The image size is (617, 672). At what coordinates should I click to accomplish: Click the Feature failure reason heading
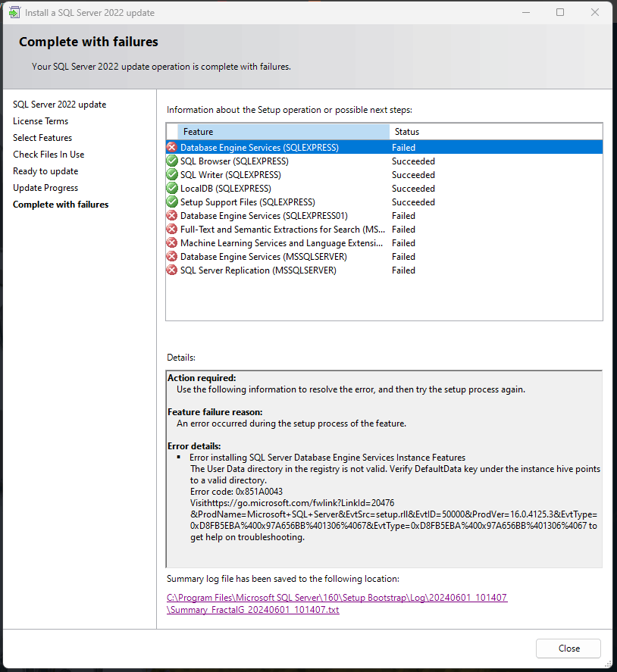(215, 412)
